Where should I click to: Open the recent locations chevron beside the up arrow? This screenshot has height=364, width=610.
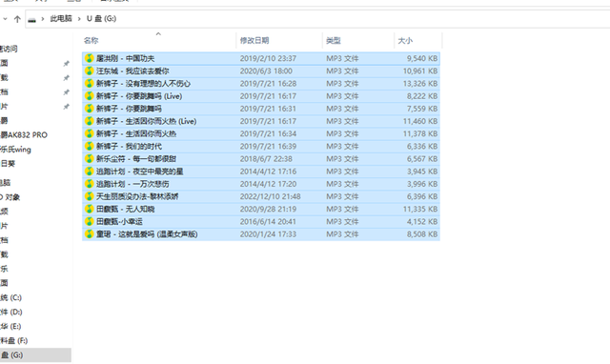pyautogui.click(x=5, y=19)
